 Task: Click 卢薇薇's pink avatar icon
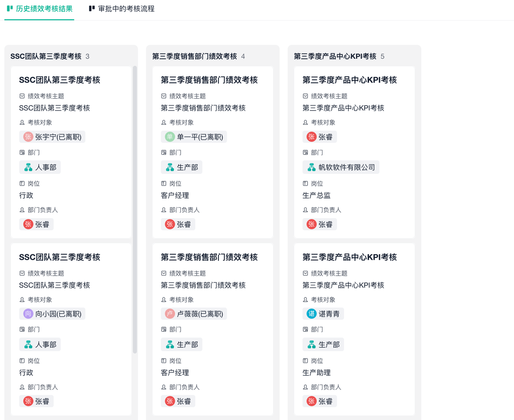[x=170, y=314]
